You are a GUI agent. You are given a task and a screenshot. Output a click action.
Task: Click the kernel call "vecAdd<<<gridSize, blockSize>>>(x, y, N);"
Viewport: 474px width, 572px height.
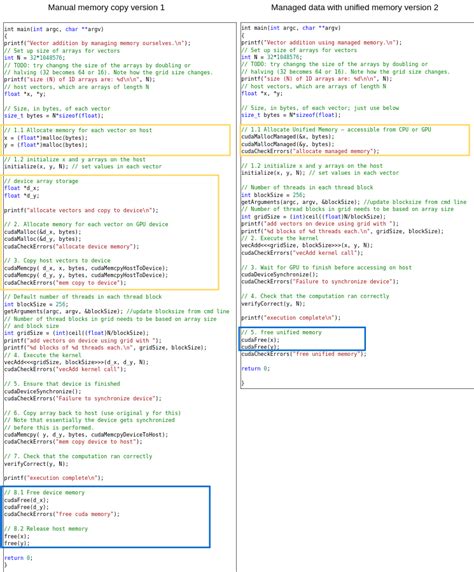click(307, 245)
